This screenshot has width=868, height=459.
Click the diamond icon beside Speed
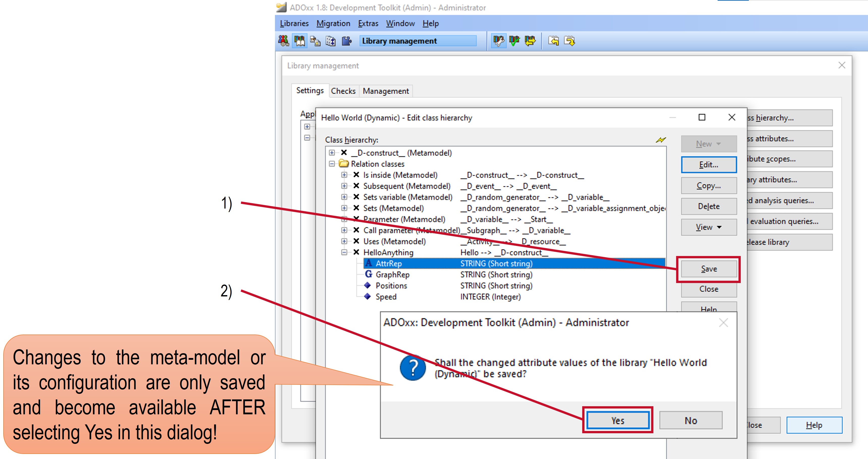pos(368,297)
